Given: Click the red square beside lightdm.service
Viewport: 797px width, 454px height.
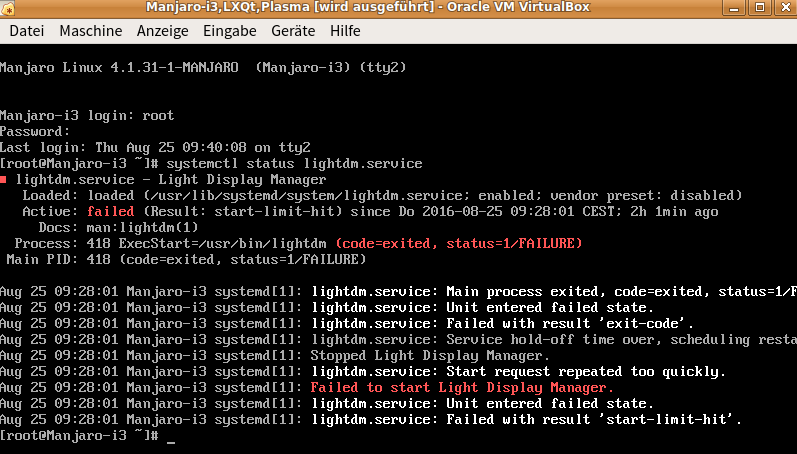Looking at the screenshot, I should [x=4, y=179].
